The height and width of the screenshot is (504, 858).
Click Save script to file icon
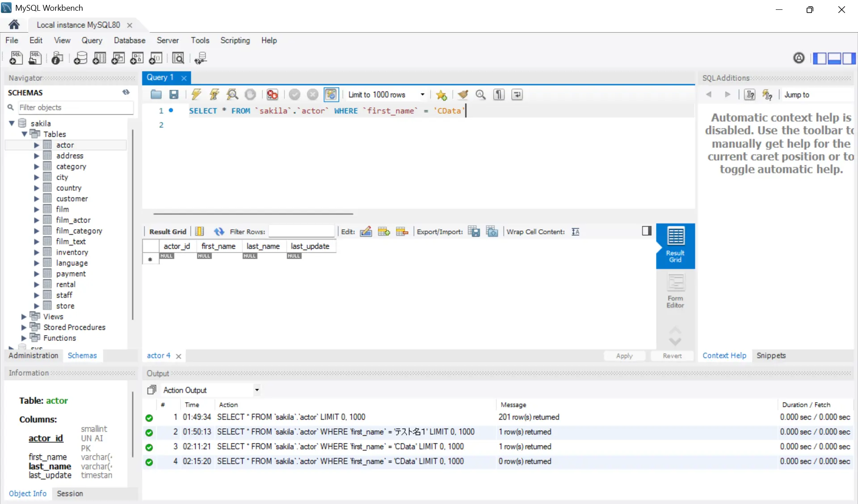174,94
